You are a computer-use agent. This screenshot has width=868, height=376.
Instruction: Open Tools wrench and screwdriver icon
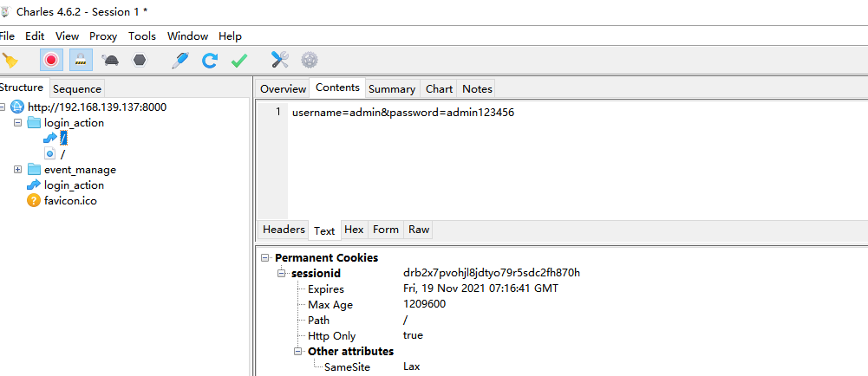coord(279,60)
